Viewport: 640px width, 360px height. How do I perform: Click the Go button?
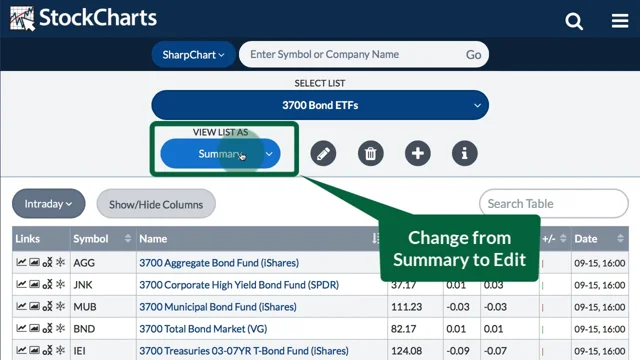pos(473,55)
